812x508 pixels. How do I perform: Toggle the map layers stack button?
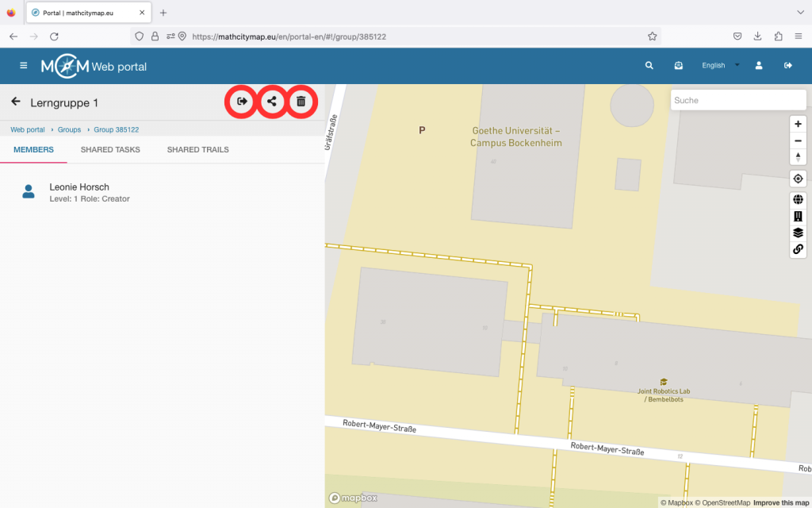(798, 233)
